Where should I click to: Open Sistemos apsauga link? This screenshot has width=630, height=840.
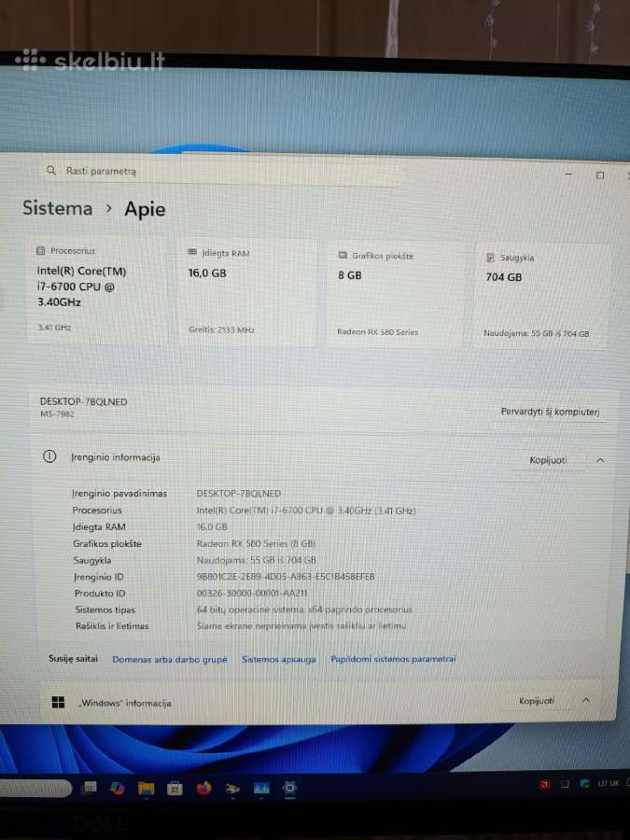(x=278, y=660)
